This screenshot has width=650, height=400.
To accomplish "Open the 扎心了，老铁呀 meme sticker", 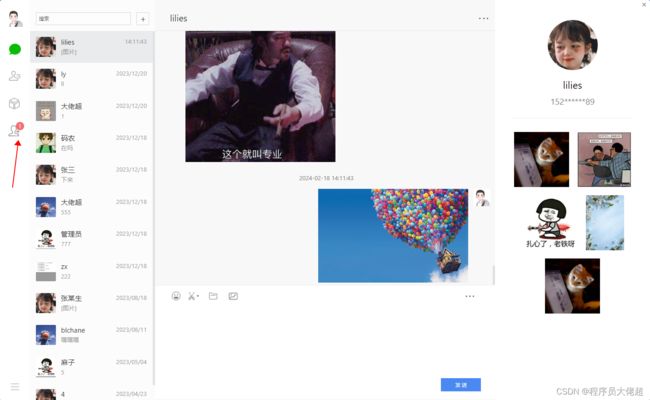I will 551,223.
